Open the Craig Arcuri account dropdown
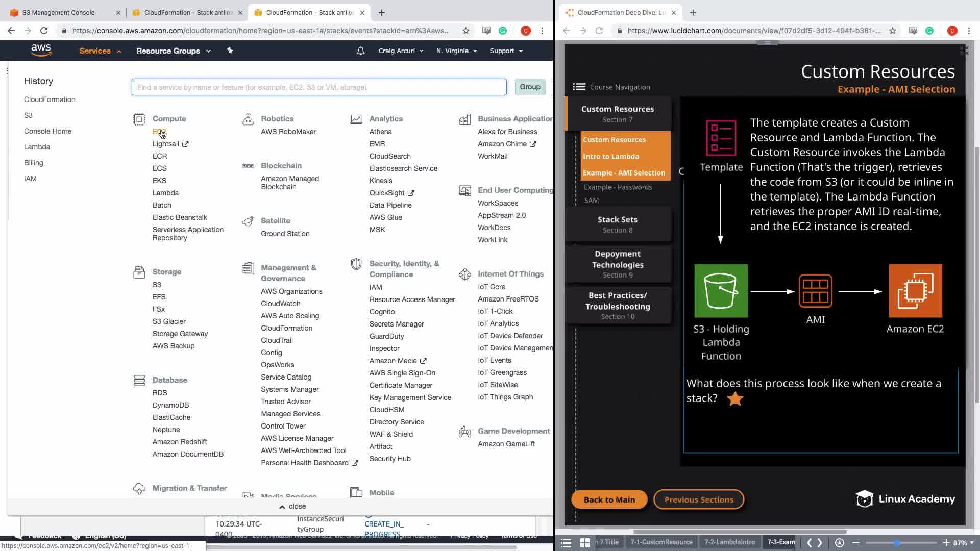Viewport: 980px width, 551px height. 400,51
